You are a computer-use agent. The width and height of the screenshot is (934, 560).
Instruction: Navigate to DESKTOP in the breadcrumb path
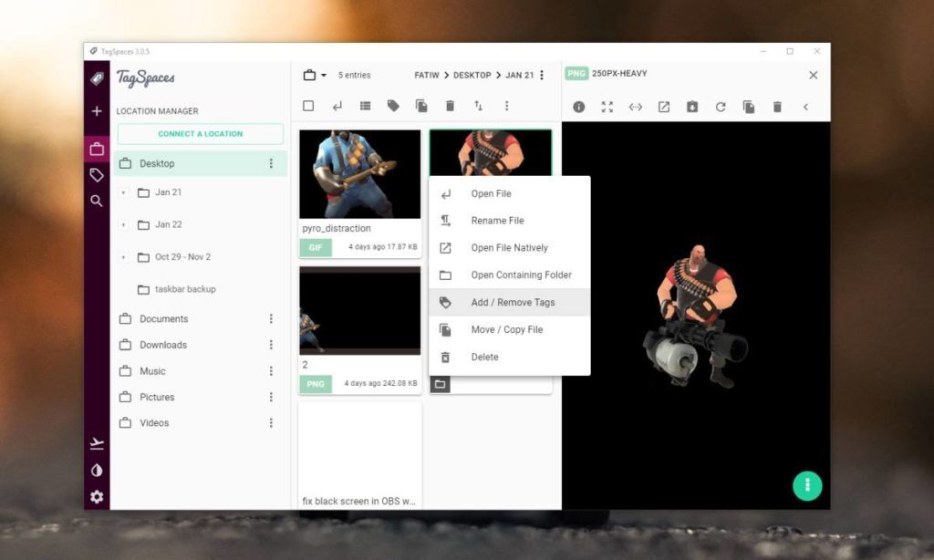pyautogui.click(x=472, y=75)
